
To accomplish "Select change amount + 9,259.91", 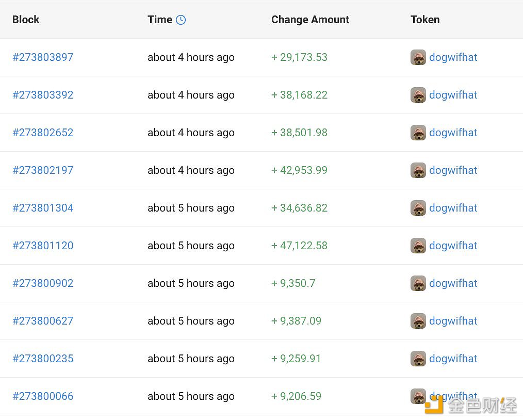I will tap(296, 359).
